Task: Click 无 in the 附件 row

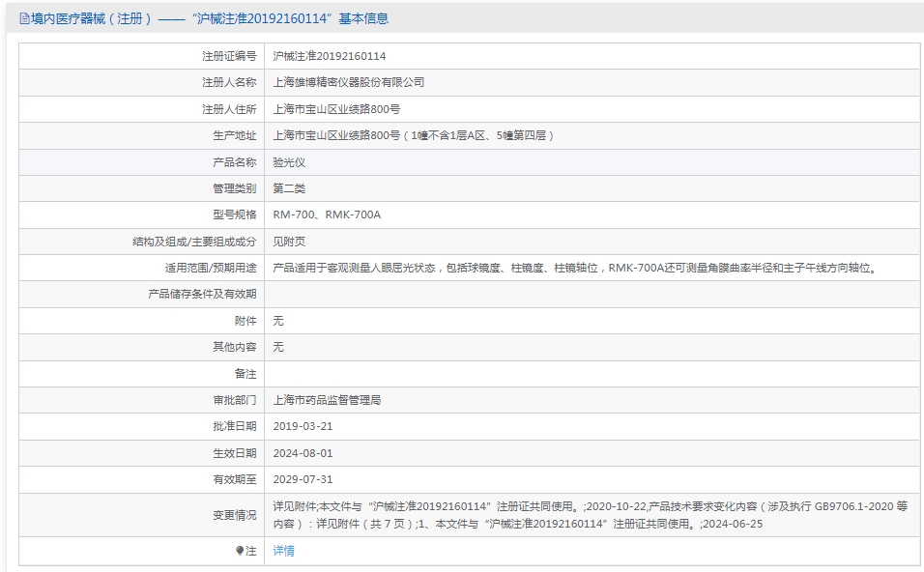Action: click(x=278, y=321)
